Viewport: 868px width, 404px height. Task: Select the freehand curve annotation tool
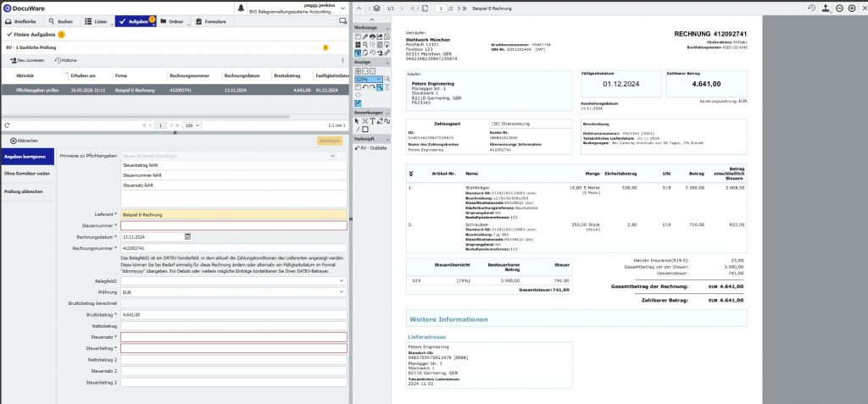[x=387, y=120]
